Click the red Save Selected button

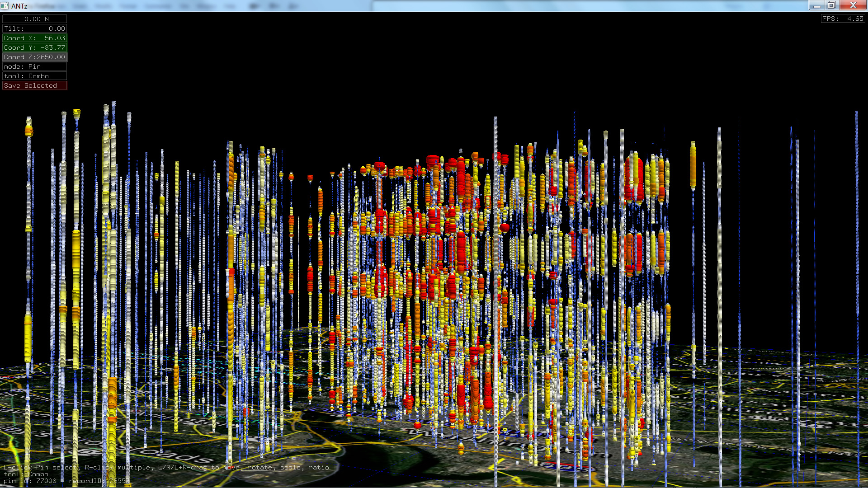(x=34, y=85)
